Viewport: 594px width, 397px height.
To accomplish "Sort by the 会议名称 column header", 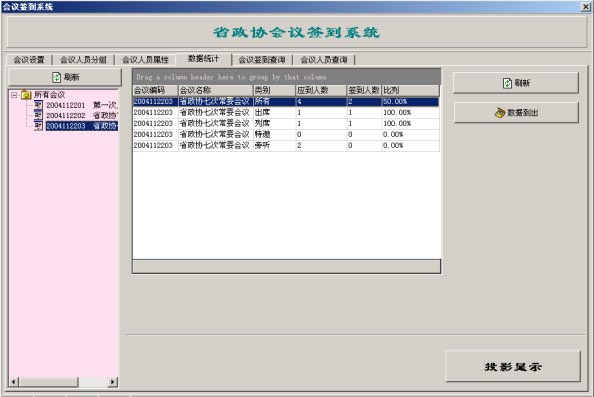I will [216, 90].
